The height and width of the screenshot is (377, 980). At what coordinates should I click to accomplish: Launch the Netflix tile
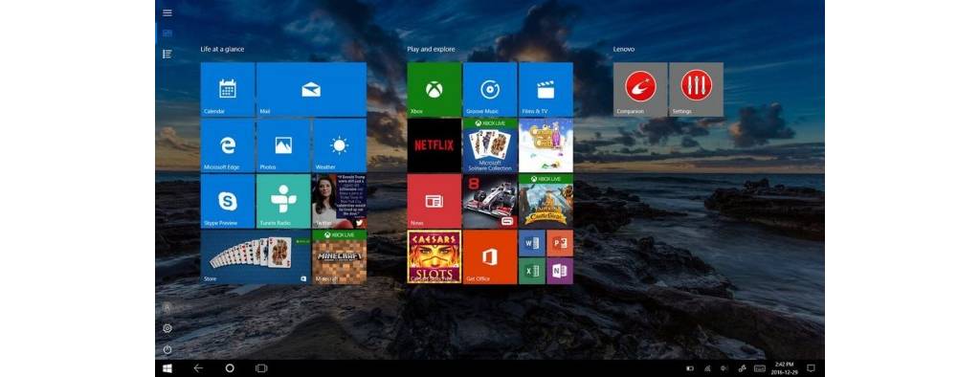[x=434, y=145]
